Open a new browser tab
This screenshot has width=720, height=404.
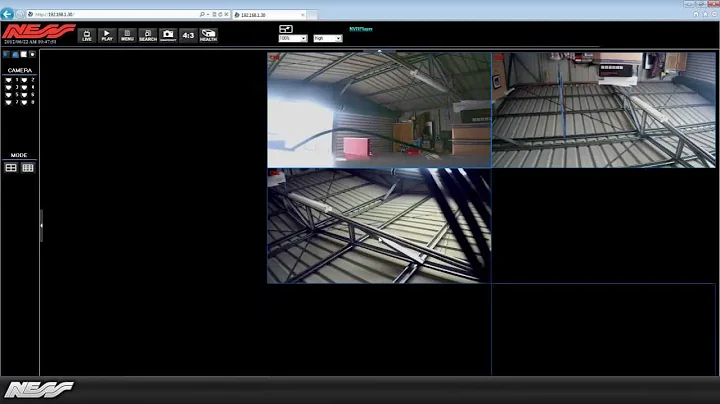312,15
